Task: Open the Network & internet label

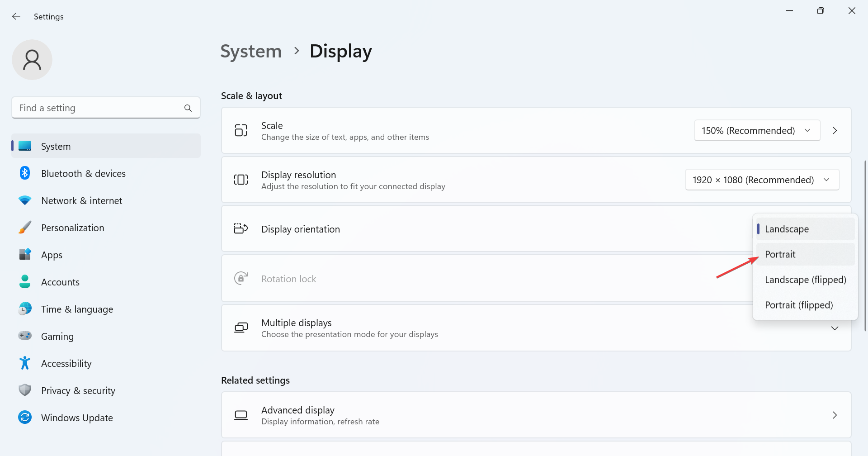Action: [81, 200]
